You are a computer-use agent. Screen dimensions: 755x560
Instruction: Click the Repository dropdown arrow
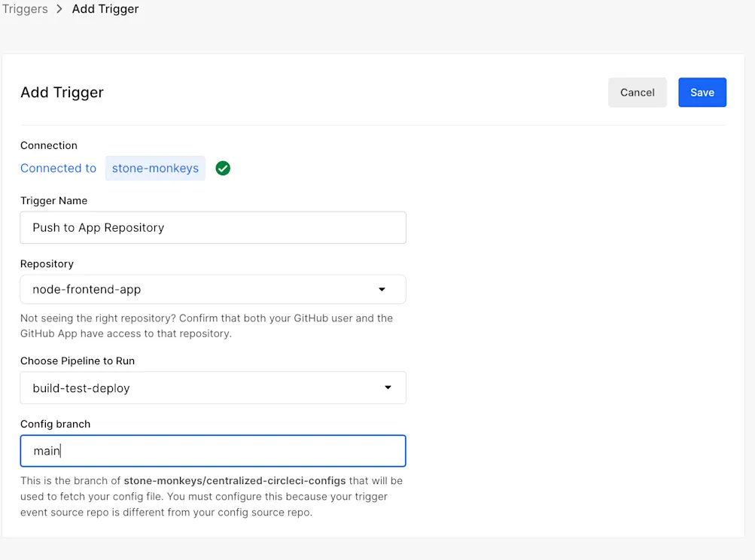pyautogui.click(x=382, y=289)
